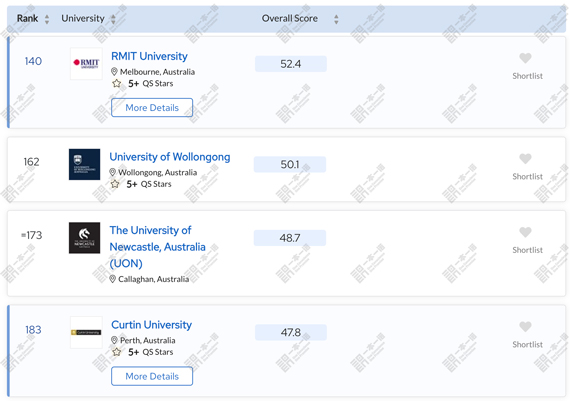
Task: Sort by Overall Score arrows
Action: point(336,19)
